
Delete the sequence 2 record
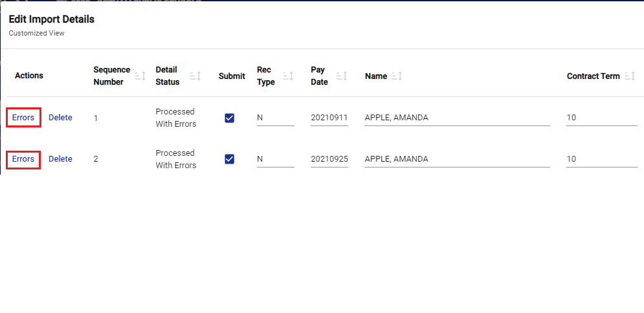(x=60, y=159)
